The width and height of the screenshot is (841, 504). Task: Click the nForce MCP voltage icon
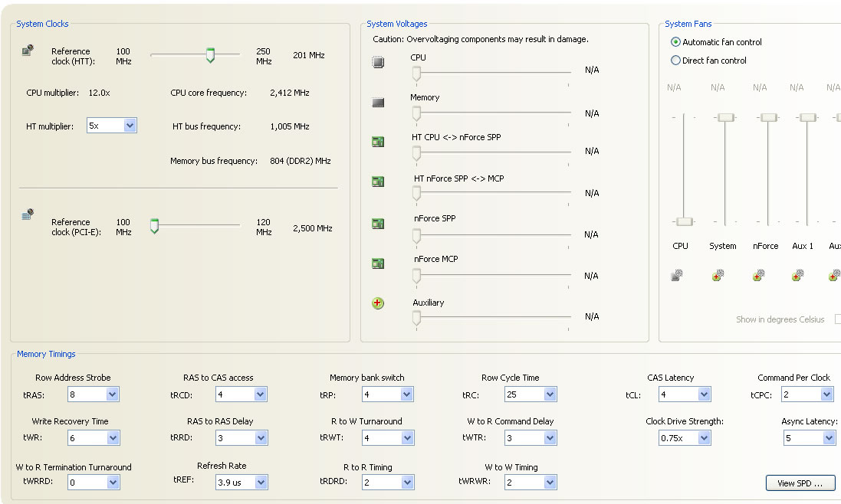pos(378,263)
